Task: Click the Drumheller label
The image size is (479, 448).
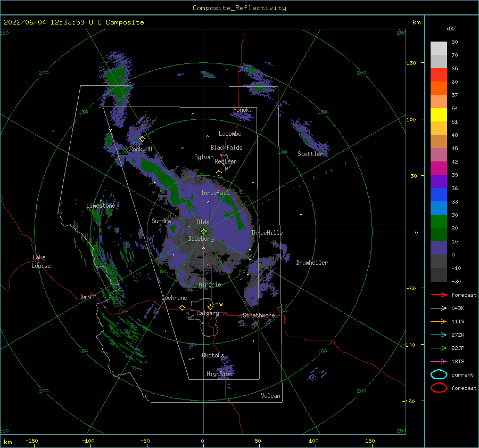Action: point(312,263)
